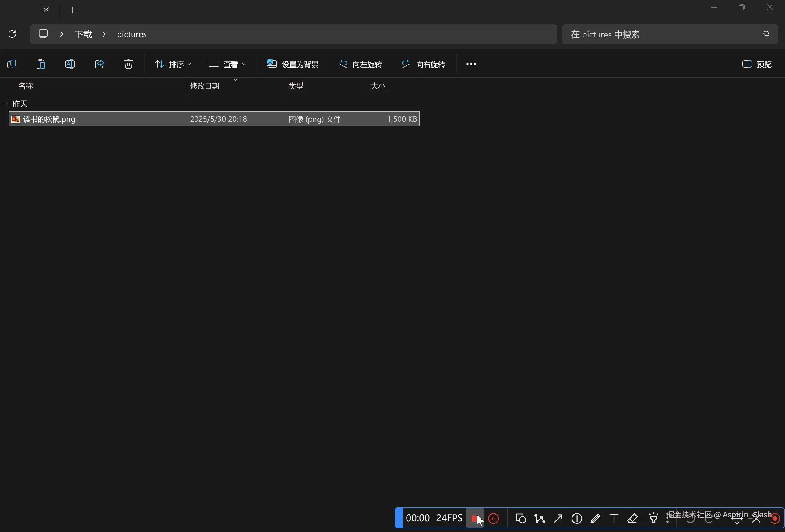Screen dimensions: 785x532
Task: Pause the screen recording
Action: (x=494, y=518)
